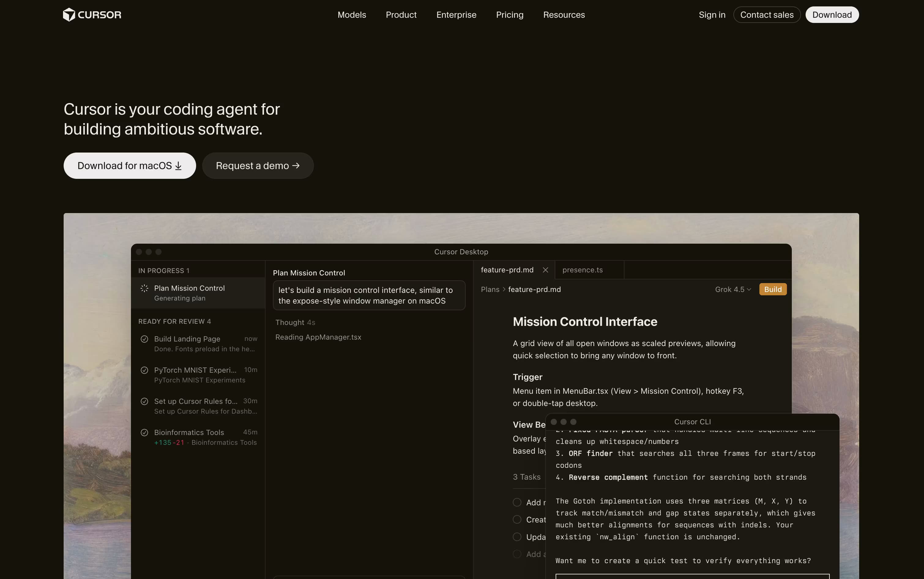Open the Models menu
924x579 pixels.
click(352, 15)
